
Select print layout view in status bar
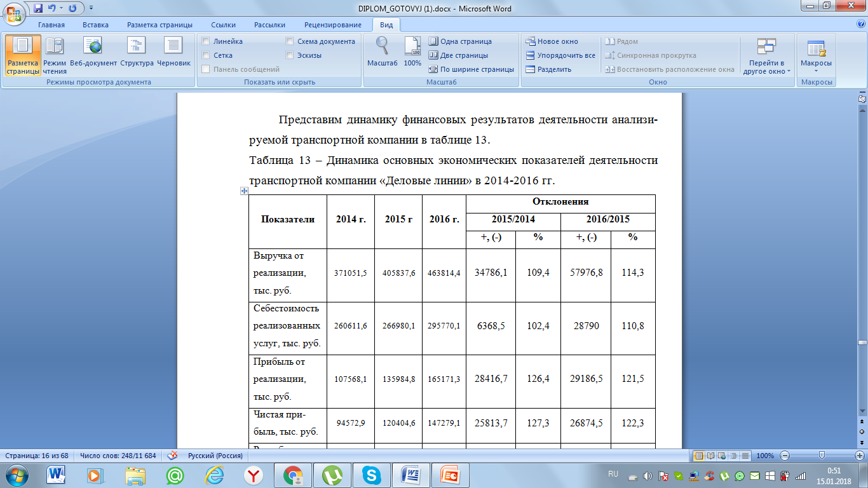(699, 456)
